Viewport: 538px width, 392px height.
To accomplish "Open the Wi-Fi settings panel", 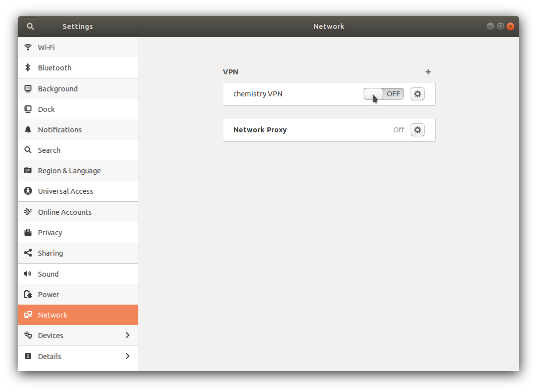I will tap(78, 47).
